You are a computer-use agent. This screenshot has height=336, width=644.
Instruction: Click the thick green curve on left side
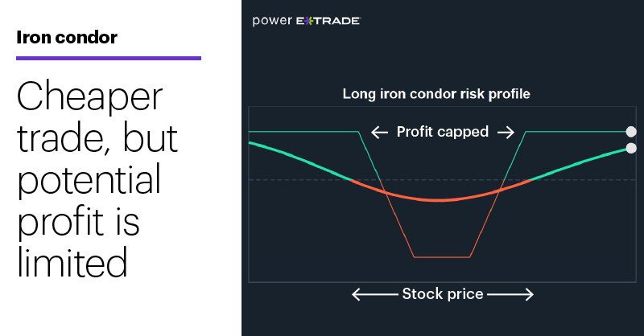[299, 161]
